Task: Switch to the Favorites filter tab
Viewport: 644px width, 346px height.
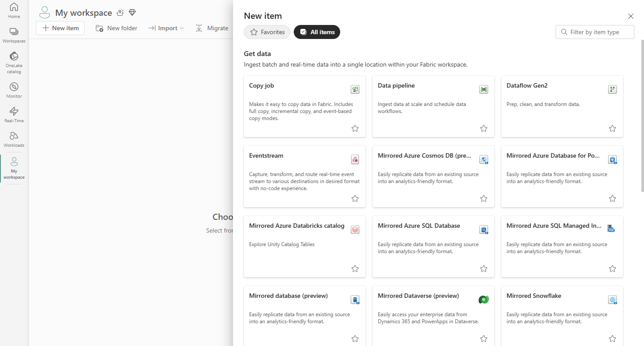Action: pos(267,32)
